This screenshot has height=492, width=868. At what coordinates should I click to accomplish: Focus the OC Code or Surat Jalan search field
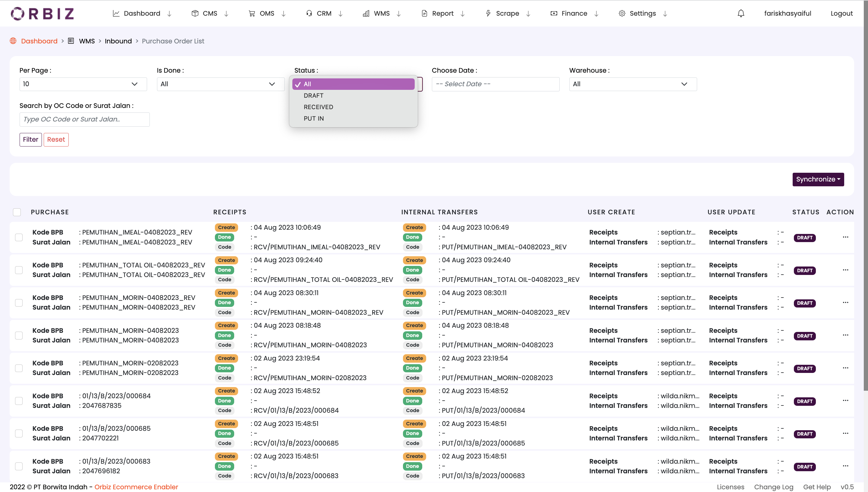point(84,119)
